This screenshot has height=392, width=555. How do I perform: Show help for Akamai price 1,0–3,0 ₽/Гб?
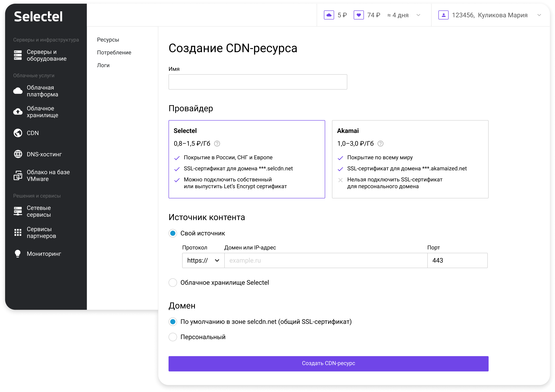click(x=380, y=144)
